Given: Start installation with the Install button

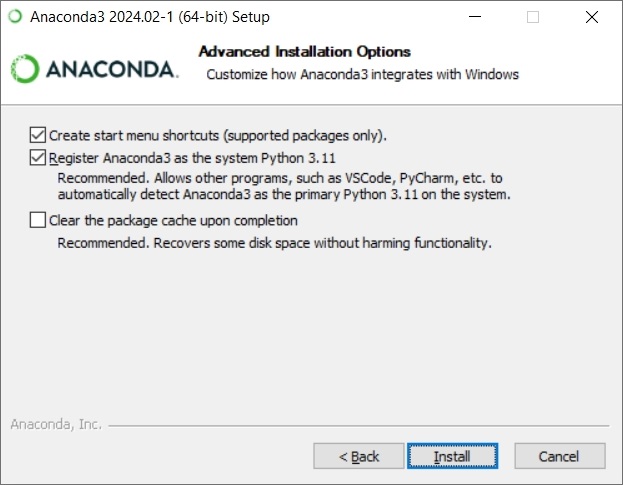Looking at the screenshot, I should click(x=452, y=456).
